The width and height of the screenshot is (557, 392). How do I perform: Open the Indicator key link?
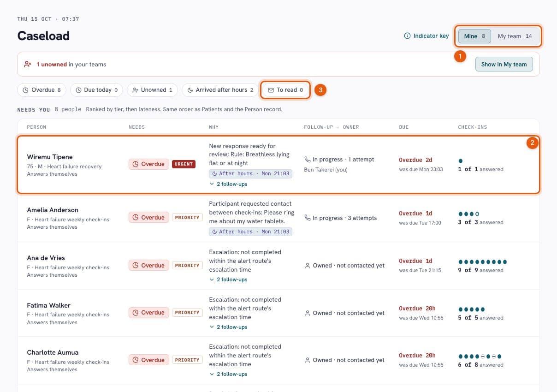(x=426, y=36)
